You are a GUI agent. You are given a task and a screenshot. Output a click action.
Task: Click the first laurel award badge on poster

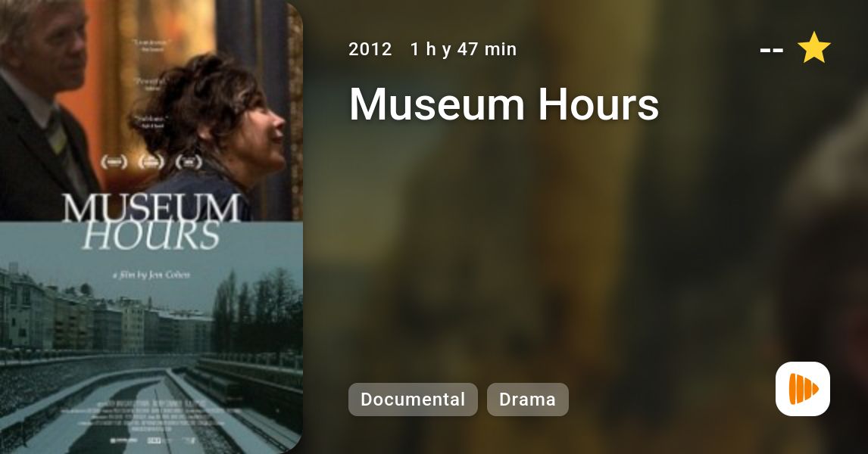[x=114, y=162]
